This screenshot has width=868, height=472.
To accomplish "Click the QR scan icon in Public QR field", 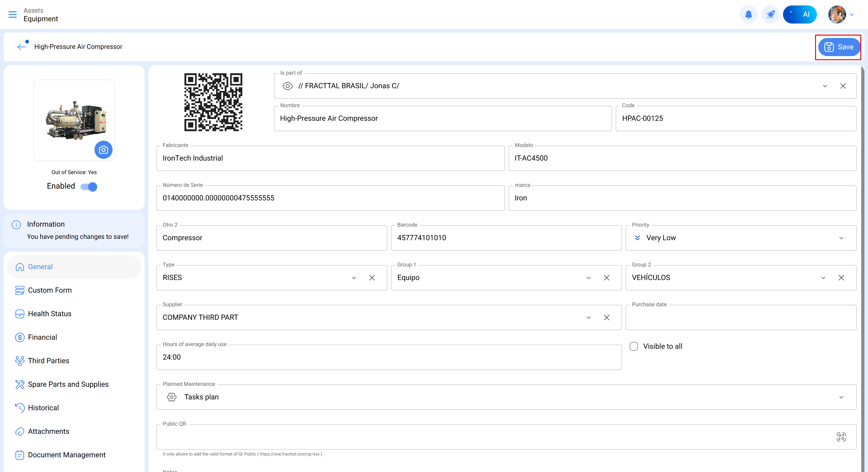I will tap(841, 437).
